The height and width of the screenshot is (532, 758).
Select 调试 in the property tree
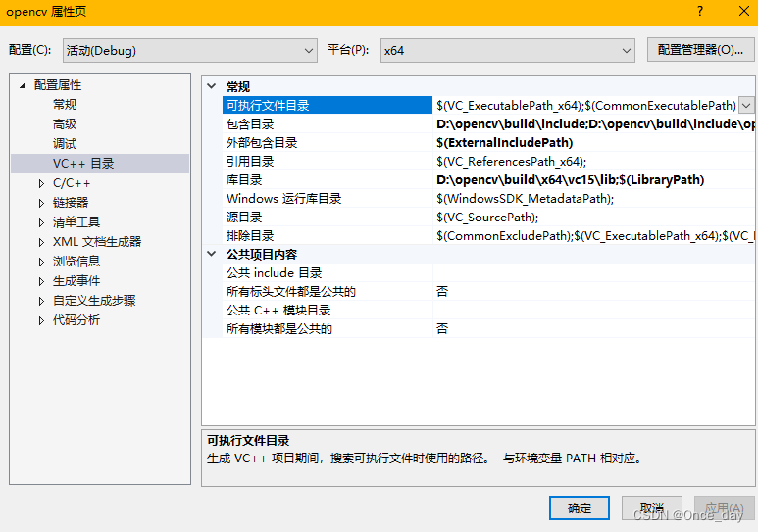(x=65, y=144)
